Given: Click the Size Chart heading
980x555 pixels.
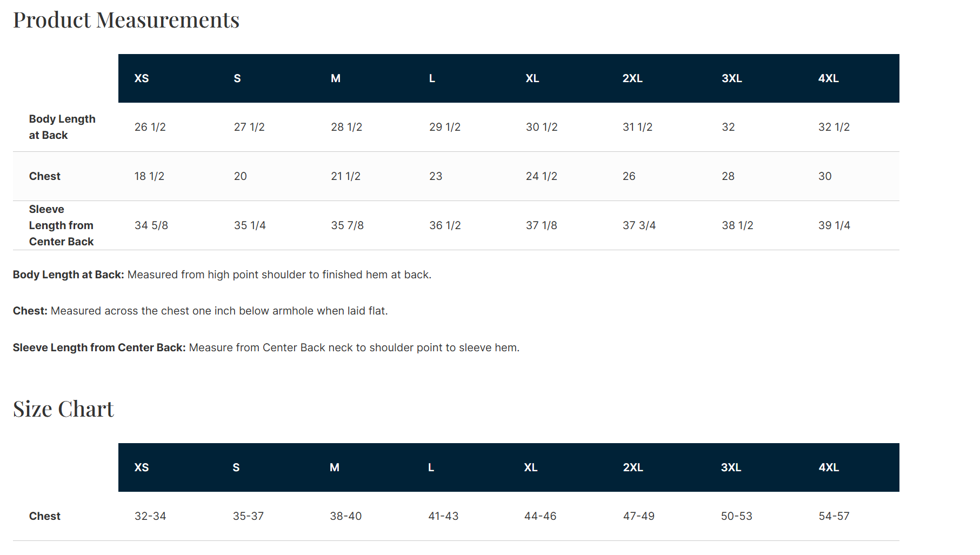Looking at the screenshot, I should 63,409.
